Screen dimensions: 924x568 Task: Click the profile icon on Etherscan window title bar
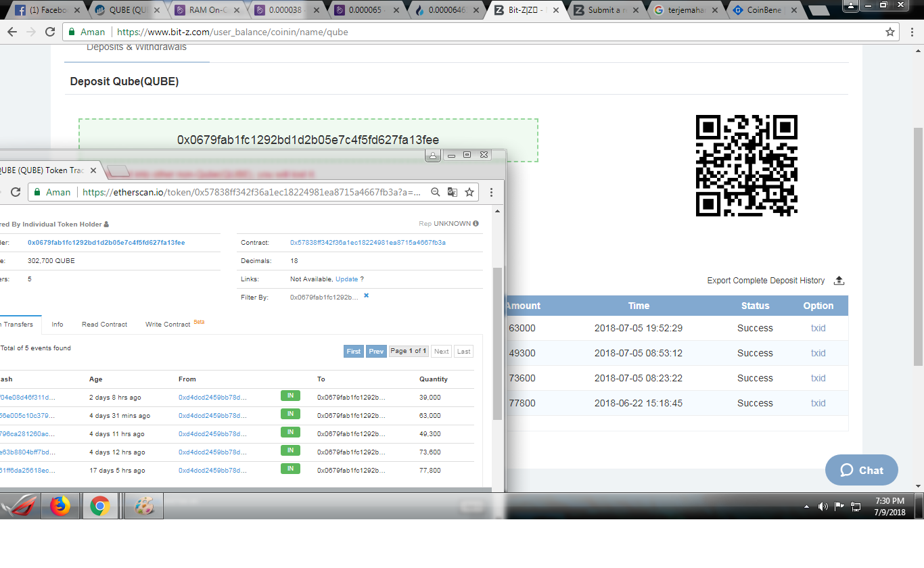coord(433,156)
